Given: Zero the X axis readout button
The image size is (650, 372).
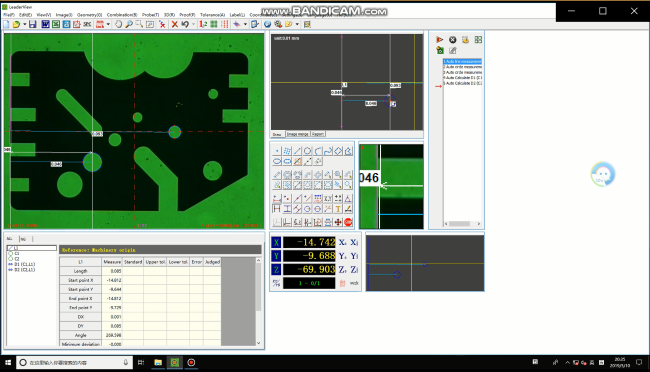Looking at the screenshot, I should [342, 243].
